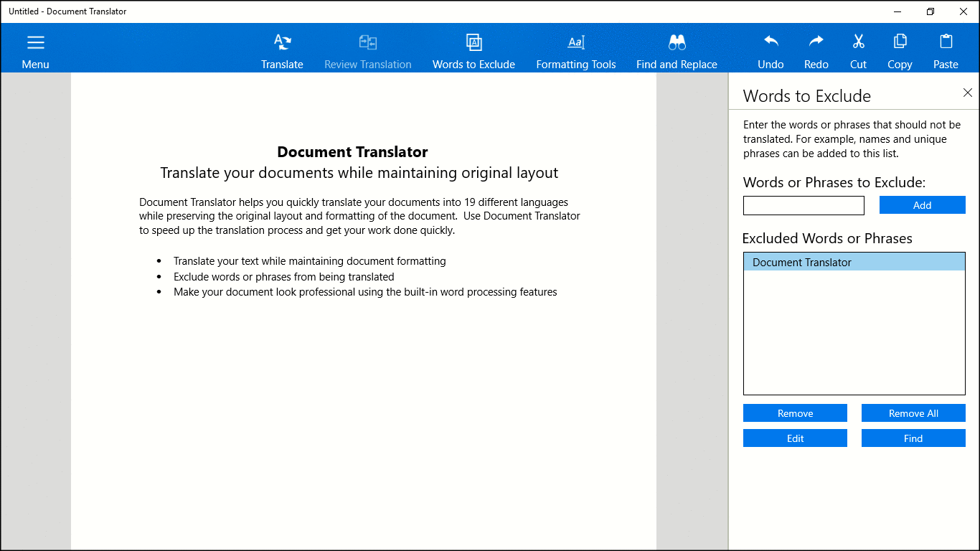
Task: Close the Words to Exclude panel
Action: click(967, 93)
